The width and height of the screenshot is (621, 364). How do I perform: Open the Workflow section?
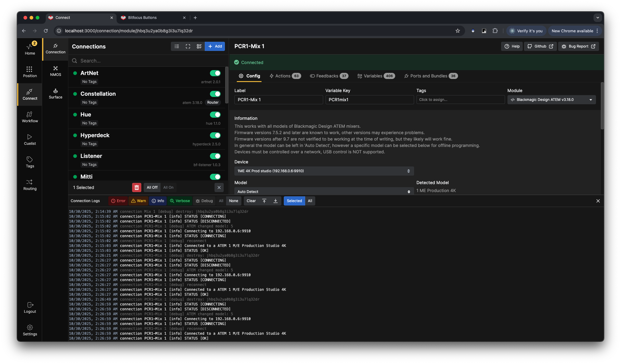[30, 117]
